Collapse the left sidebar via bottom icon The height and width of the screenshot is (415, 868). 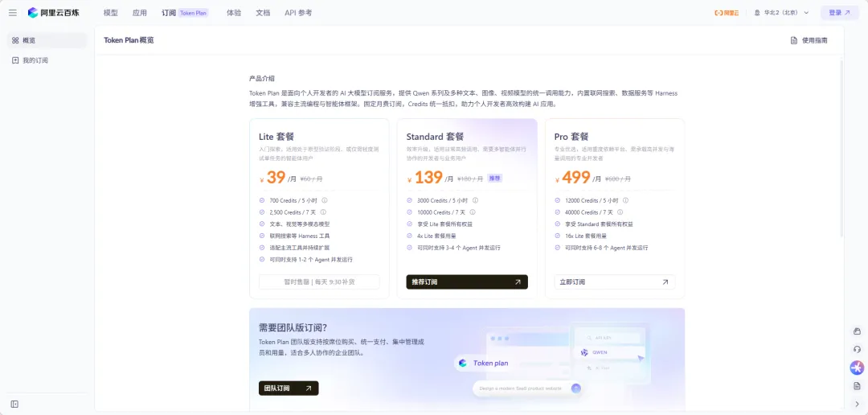[14, 404]
